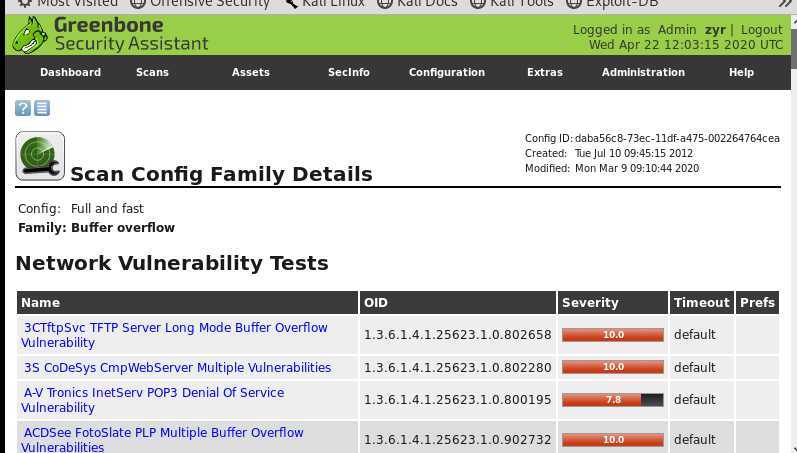Click OID 1.3.6.1.4.1.25623.1.0.802280

tap(457, 367)
